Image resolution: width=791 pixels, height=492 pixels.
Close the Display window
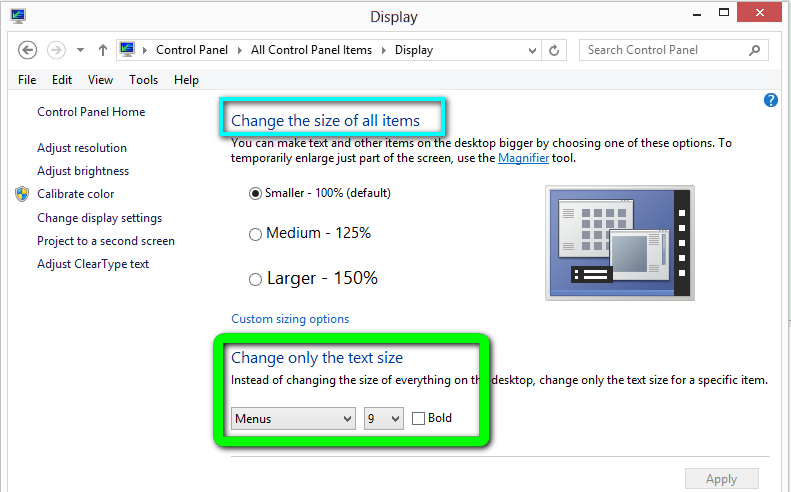click(x=760, y=13)
